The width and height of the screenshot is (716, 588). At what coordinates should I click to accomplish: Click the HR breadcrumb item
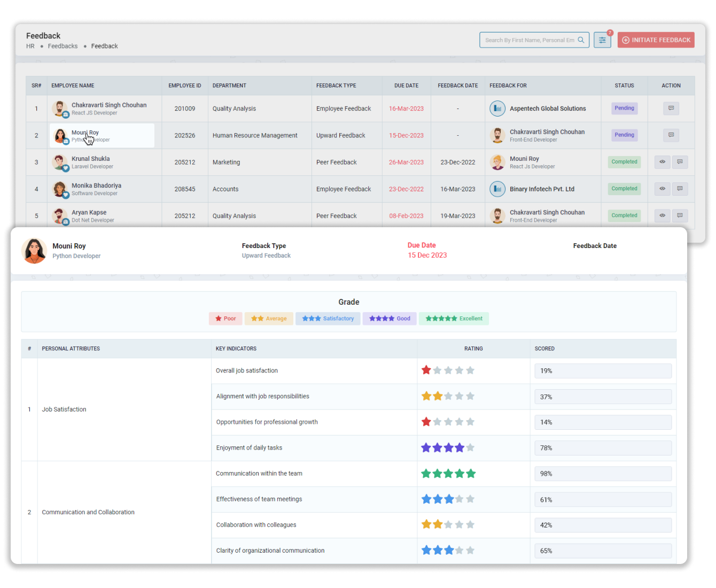[30, 46]
